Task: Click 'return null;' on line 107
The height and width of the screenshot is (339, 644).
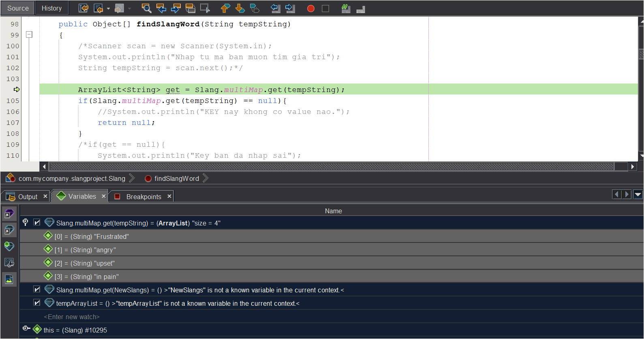Action: point(126,122)
